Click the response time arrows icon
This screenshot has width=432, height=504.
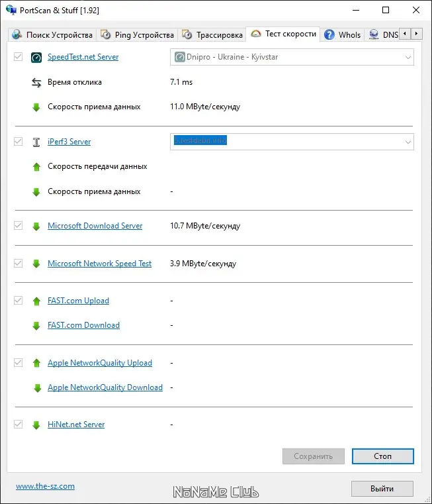coord(36,83)
